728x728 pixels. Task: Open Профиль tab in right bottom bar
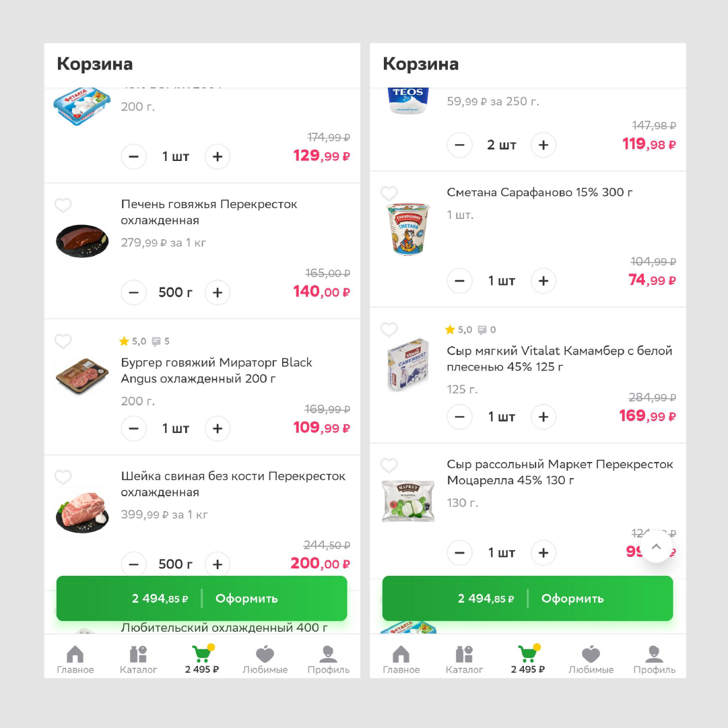pyautogui.click(x=654, y=660)
